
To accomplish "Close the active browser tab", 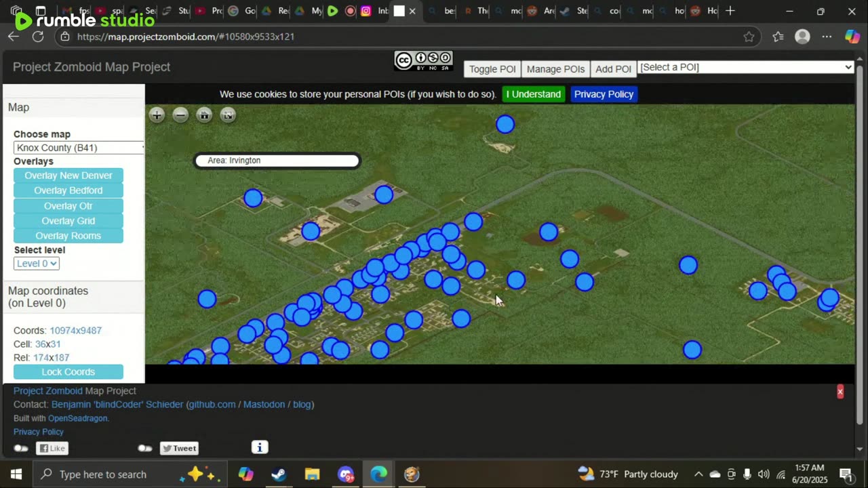I will pos(412,11).
